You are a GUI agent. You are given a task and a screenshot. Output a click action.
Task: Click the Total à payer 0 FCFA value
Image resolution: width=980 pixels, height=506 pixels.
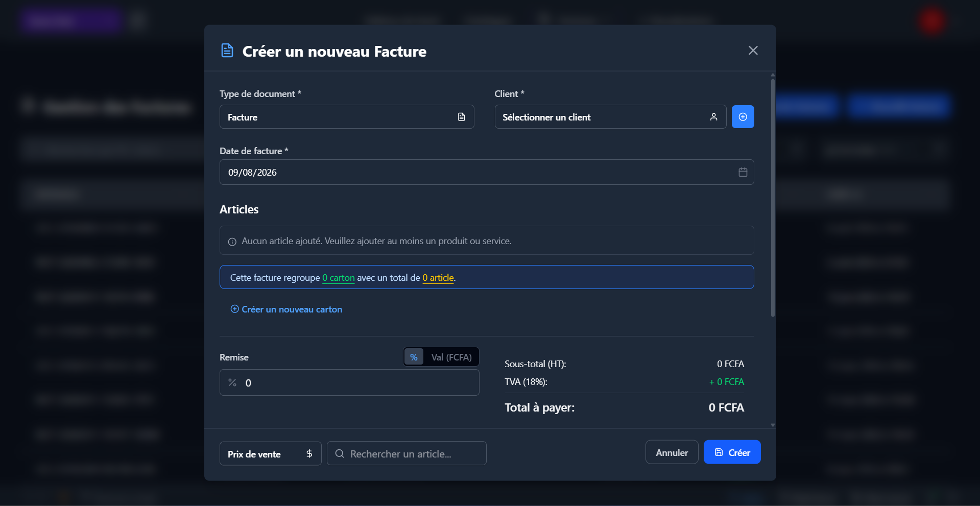point(726,407)
